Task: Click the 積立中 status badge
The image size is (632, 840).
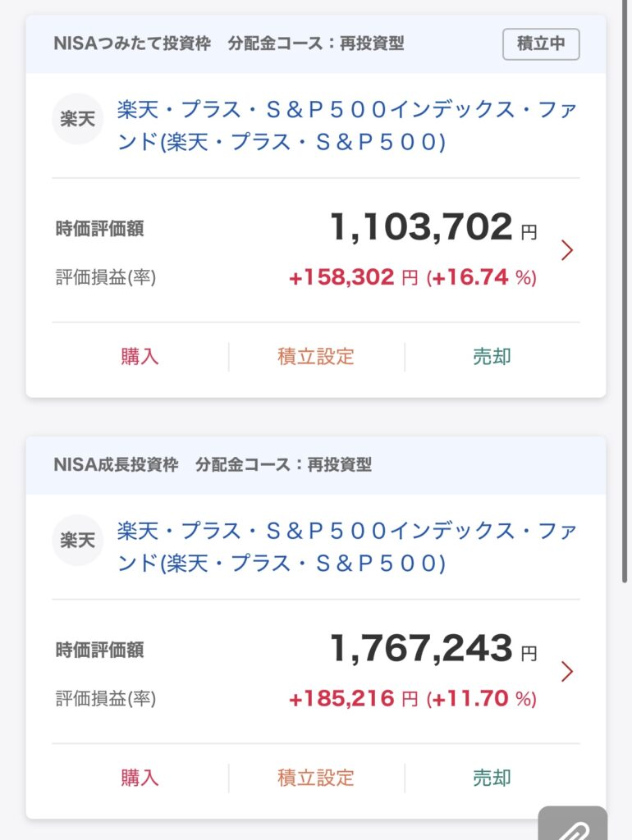Action: pyautogui.click(x=541, y=44)
